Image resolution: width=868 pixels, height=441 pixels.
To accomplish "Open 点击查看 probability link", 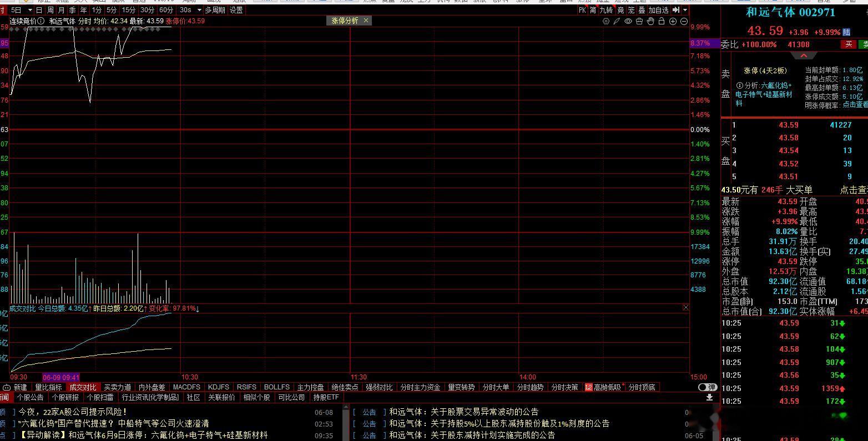I will [x=855, y=104].
